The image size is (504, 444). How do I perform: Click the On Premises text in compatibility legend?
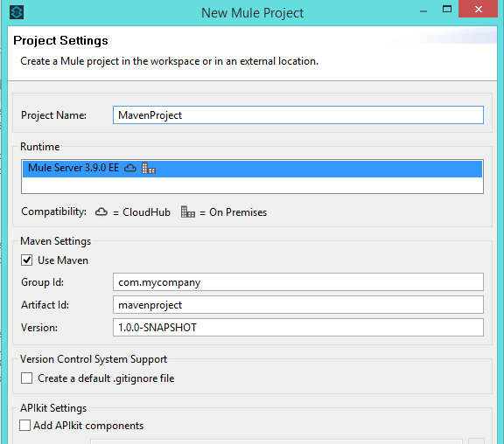(x=238, y=212)
